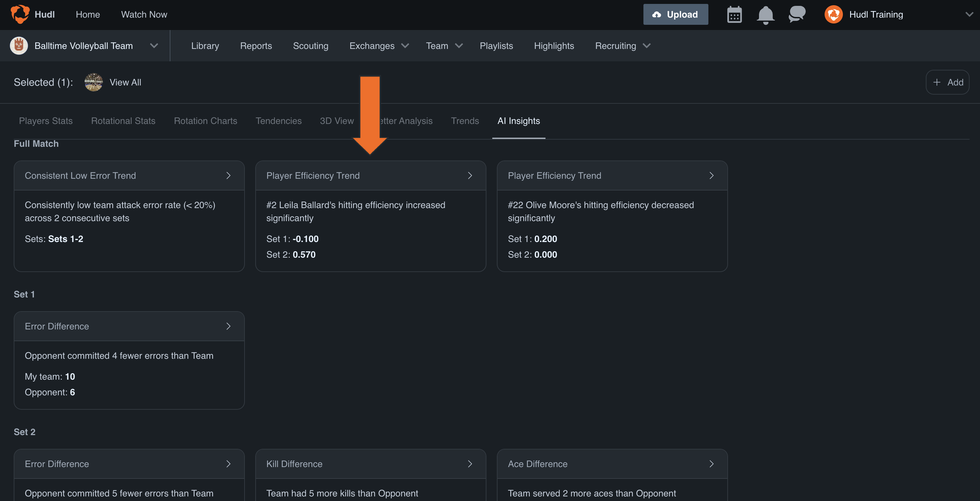Expand the Kill Difference card chevron
Viewport: 980px width, 501px height.
pyautogui.click(x=470, y=464)
